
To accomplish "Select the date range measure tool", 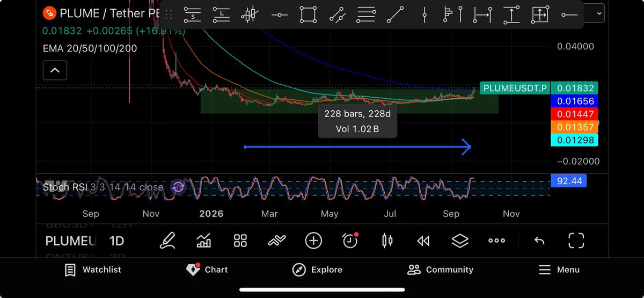I will (482, 15).
